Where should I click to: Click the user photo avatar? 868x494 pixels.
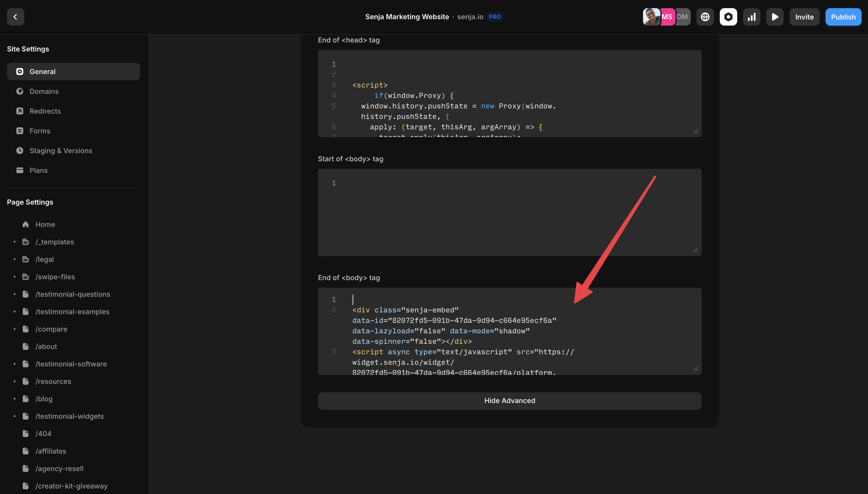click(651, 17)
